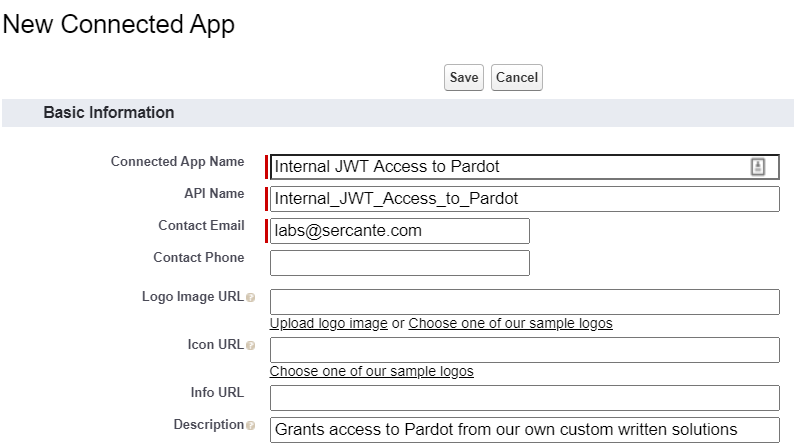Image resolution: width=794 pixels, height=447 pixels.
Task: Open help icon next to Icon URL
Action: pyautogui.click(x=250, y=346)
